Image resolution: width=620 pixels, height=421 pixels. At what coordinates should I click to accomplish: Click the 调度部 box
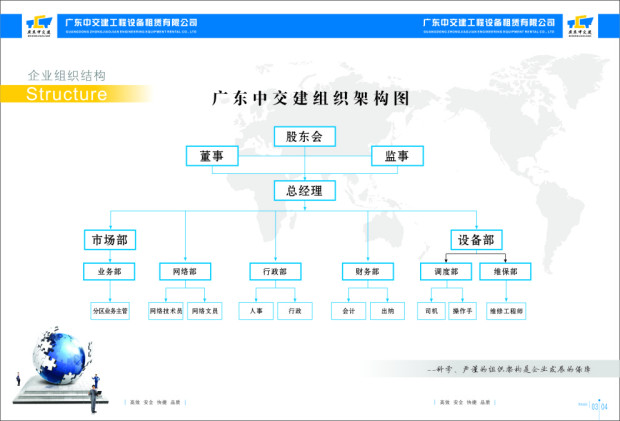[446, 272]
